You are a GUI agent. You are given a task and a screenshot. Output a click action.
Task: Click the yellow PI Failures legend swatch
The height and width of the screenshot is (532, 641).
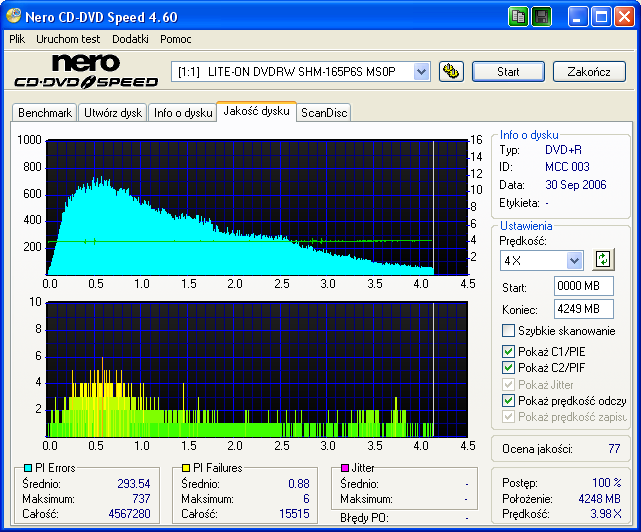click(186, 467)
